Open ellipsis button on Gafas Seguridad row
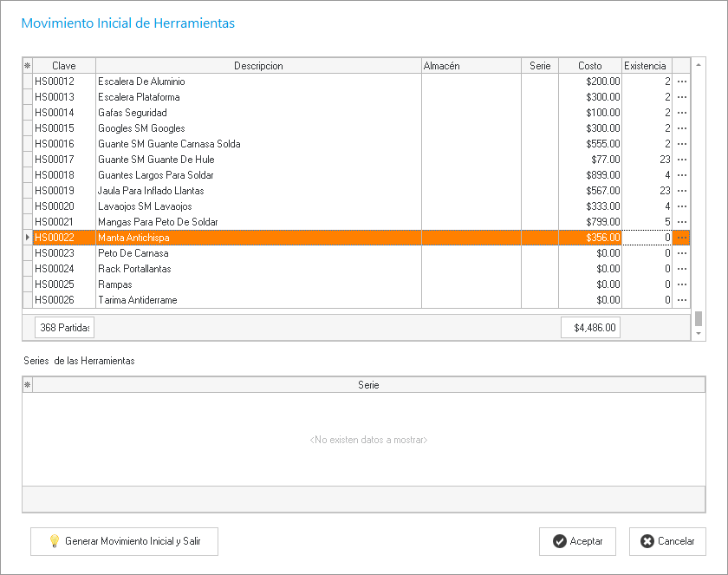The image size is (728, 575). pyautogui.click(x=681, y=113)
